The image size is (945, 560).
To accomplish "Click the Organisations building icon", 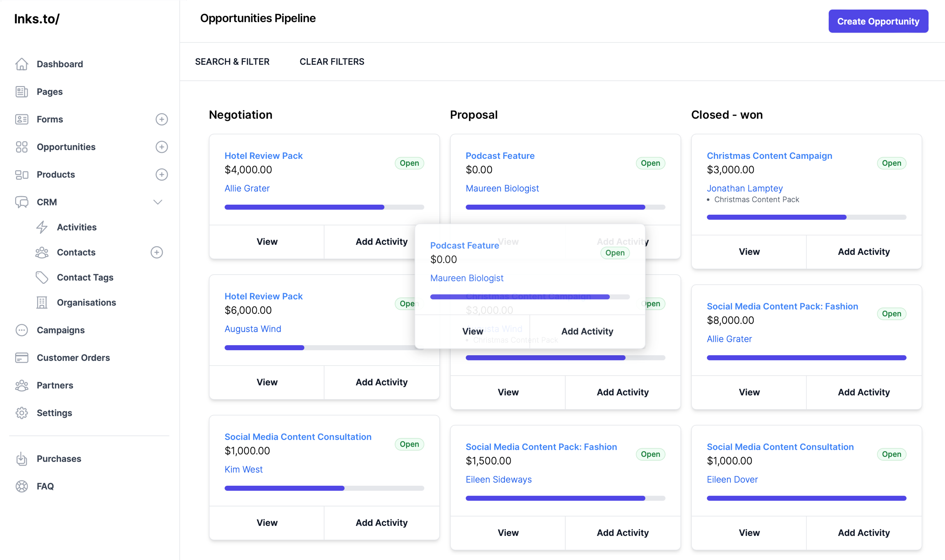I will 42,302.
